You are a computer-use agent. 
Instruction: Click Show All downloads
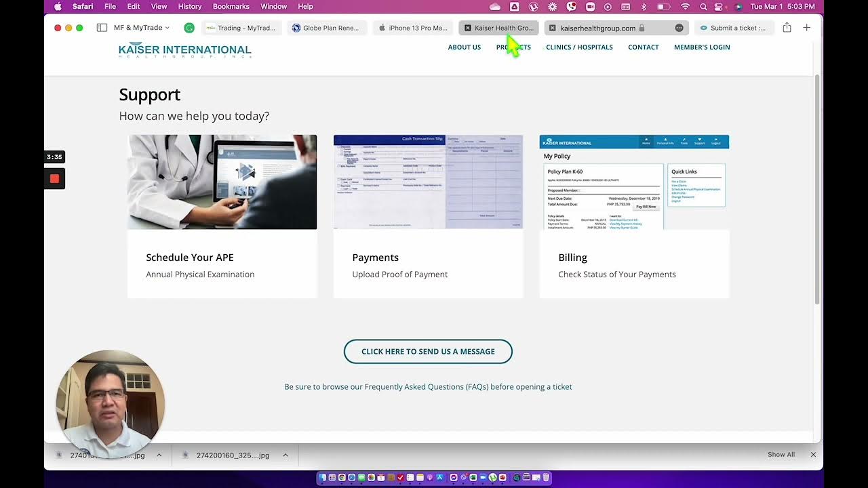coord(781,455)
